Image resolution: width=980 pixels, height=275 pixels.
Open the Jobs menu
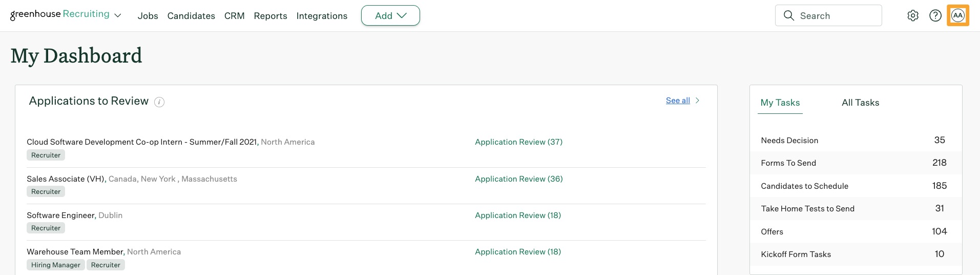pos(148,16)
